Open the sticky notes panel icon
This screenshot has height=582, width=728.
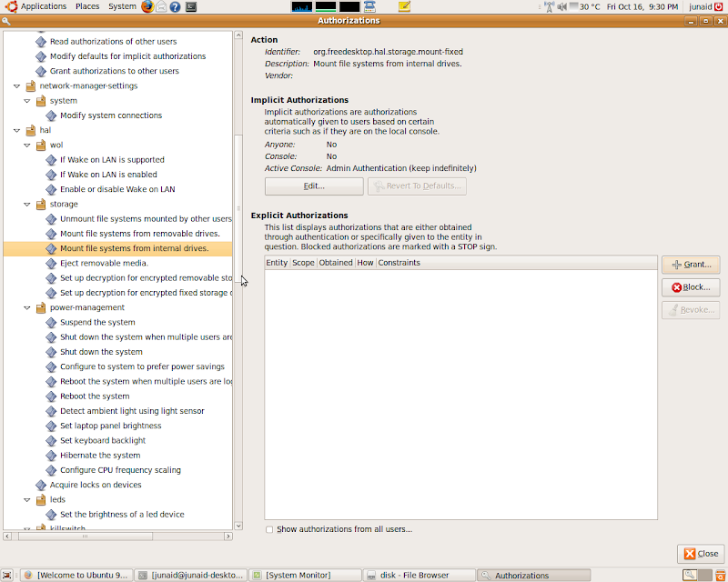(x=404, y=6)
